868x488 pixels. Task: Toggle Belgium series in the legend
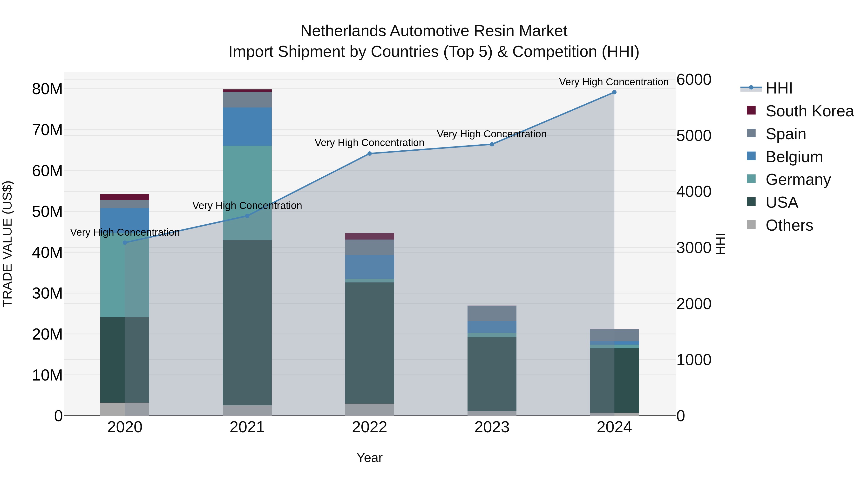784,157
